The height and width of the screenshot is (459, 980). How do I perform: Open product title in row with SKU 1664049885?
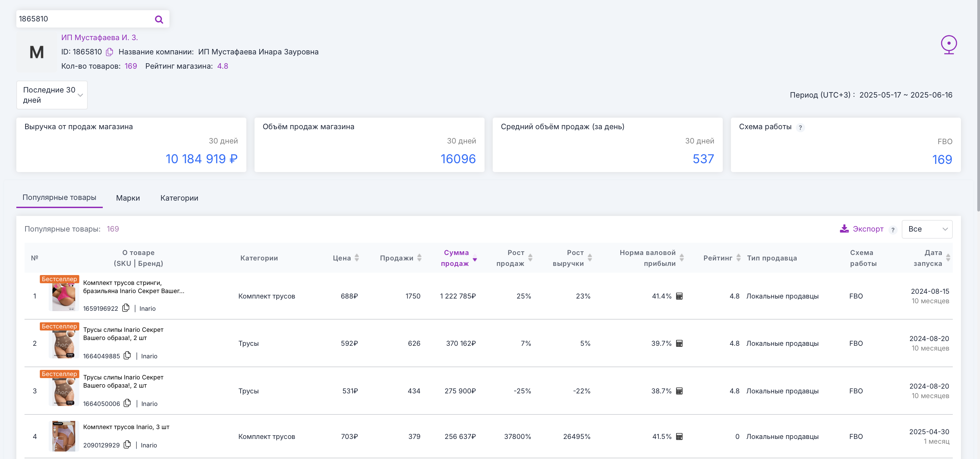[x=123, y=334]
